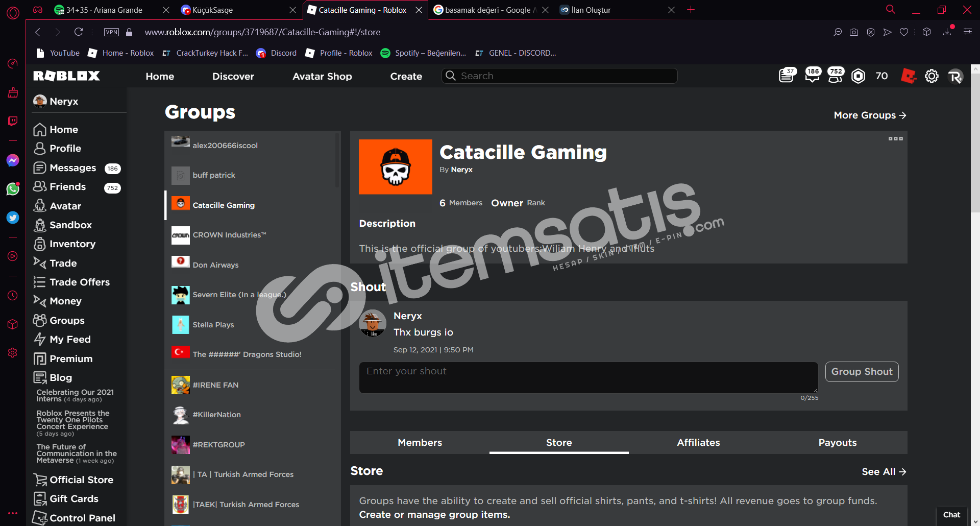Click the red Roblox Studio icon in header
The width and height of the screenshot is (980, 526).
(x=909, y=76)
